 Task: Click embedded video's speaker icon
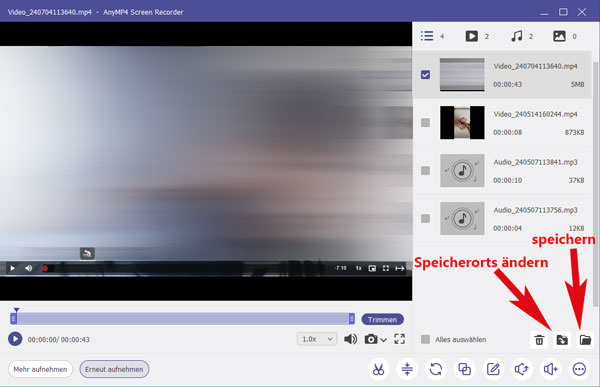(x=29, y=268)
